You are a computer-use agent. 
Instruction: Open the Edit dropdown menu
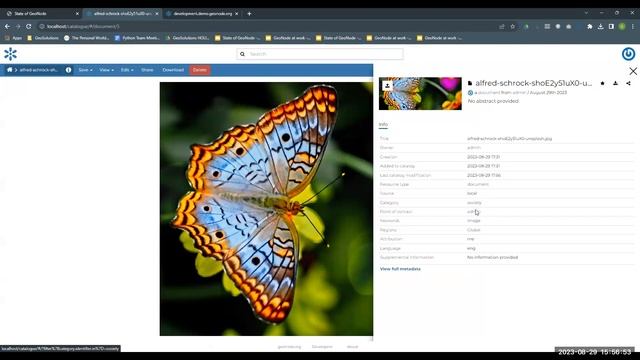click(127, 70)
